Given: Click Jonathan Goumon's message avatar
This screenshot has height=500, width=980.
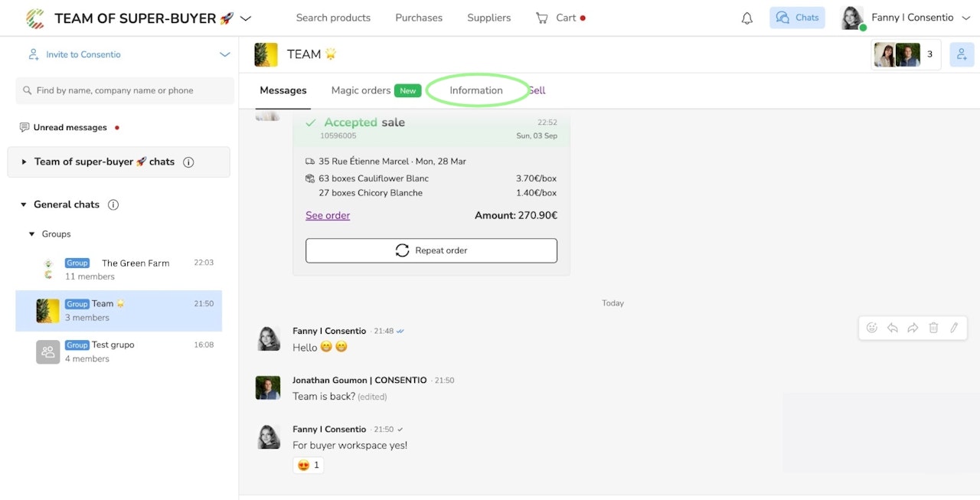Looking at the screenshot, I should (x=268, y=387).
